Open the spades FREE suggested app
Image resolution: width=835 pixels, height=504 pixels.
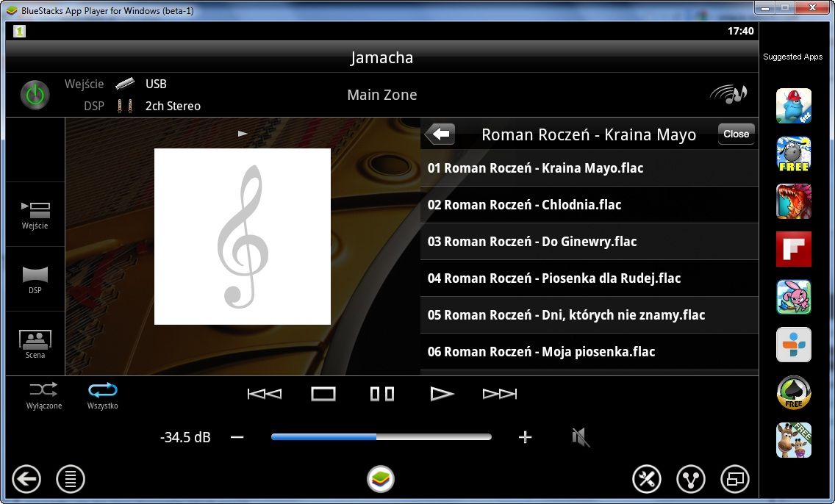coord(793,392)
